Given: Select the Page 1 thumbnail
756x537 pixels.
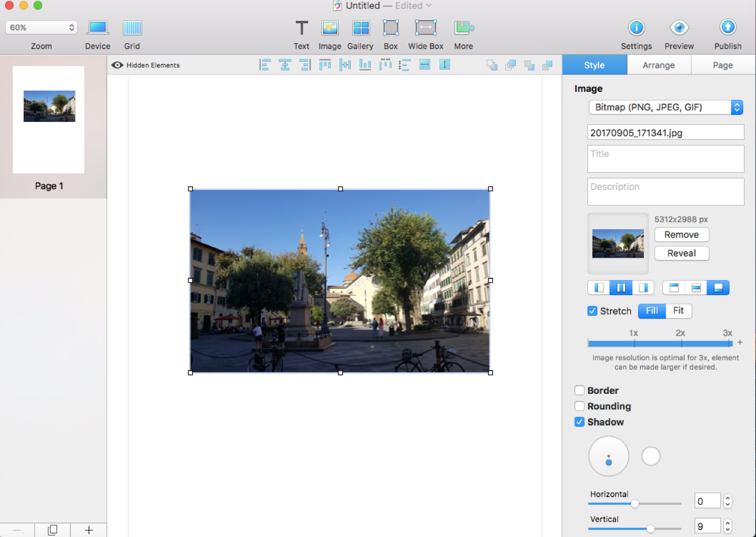Looking at the screenshot, I should 49,120.
